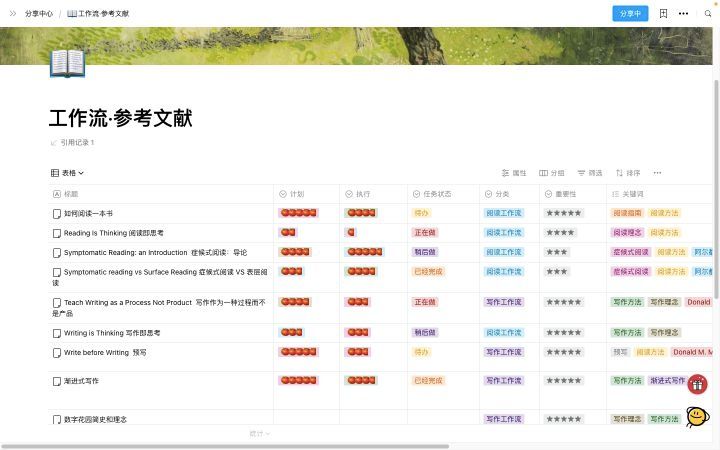The width and height of the screenshot is (720, 450).
Task: Click 已经完成 status of Symptomatic reading vs Surface
Action: 428,271
